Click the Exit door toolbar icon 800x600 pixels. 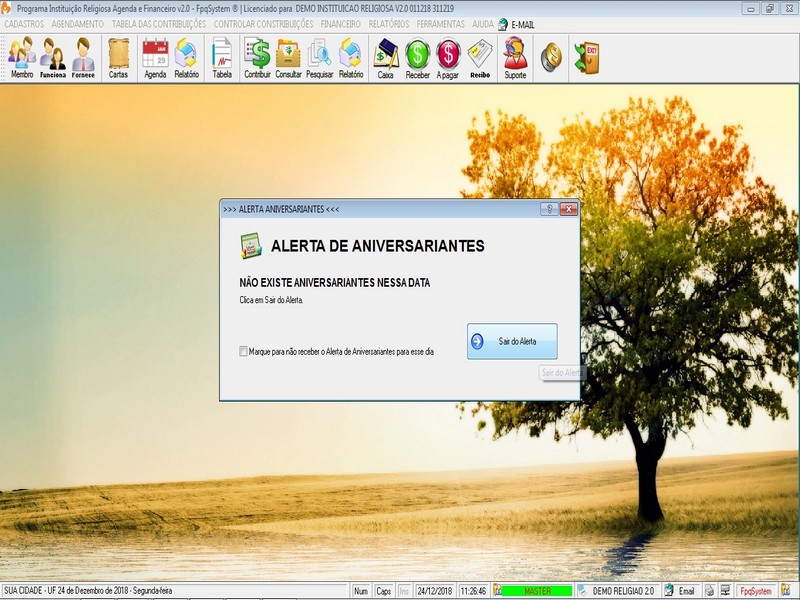587,57
